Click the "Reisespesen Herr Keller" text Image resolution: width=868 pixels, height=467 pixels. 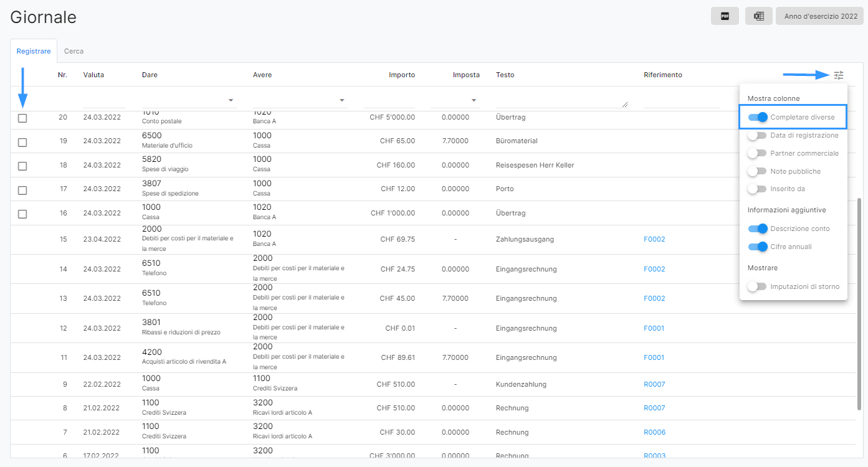pos(535,165)
